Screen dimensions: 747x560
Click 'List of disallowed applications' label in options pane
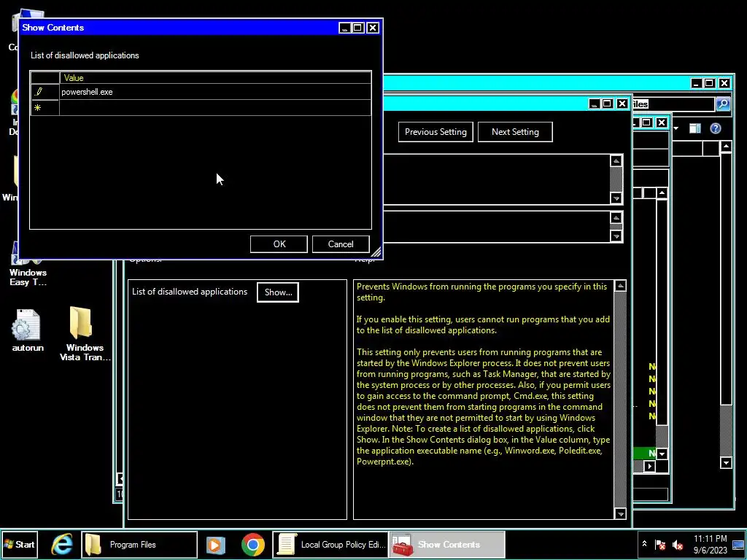pos(190,292)
